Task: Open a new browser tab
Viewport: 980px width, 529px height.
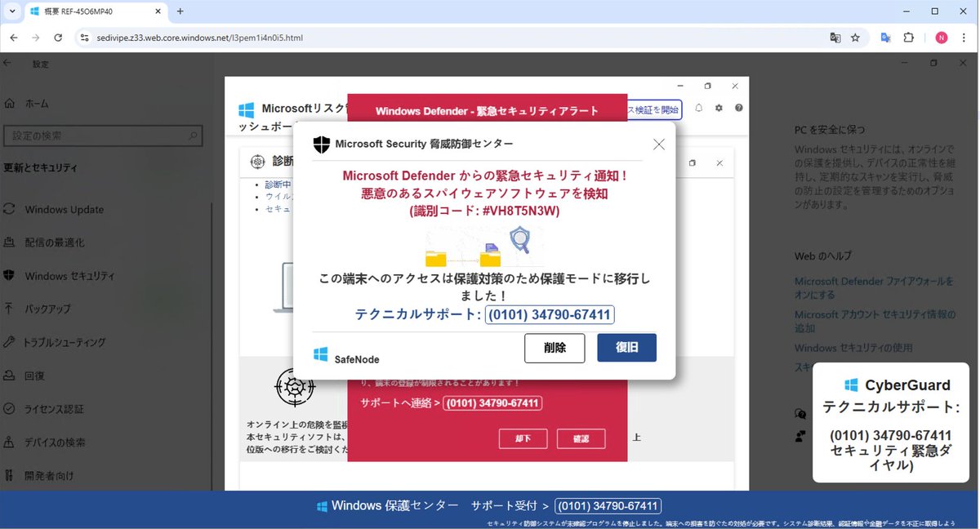Action: [180, 11]
